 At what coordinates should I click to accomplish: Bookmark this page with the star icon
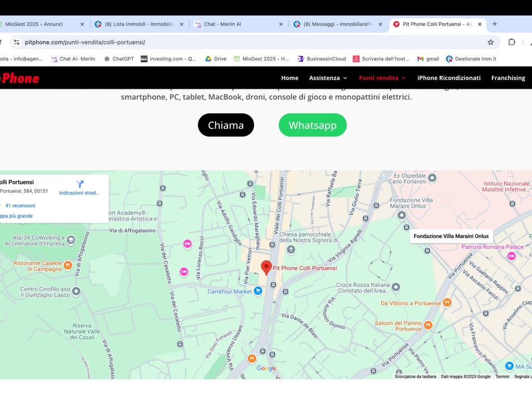(x=490, y=42)
